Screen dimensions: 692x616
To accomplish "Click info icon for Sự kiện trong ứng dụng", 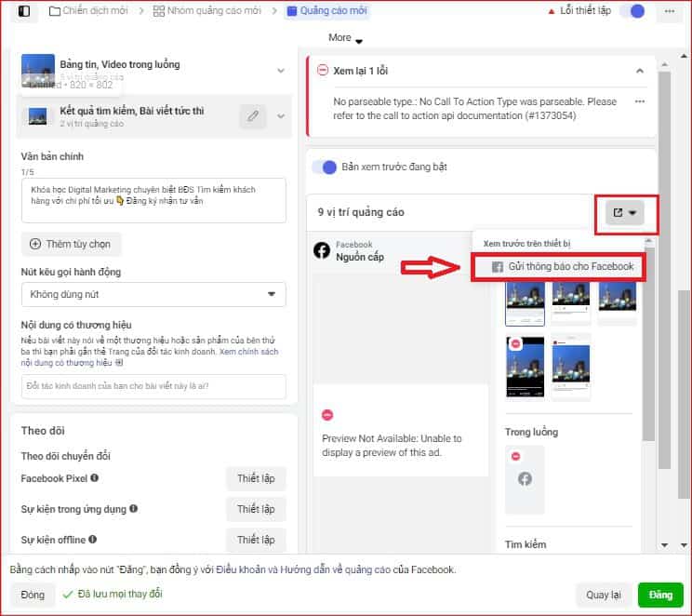I will point(134,509).
